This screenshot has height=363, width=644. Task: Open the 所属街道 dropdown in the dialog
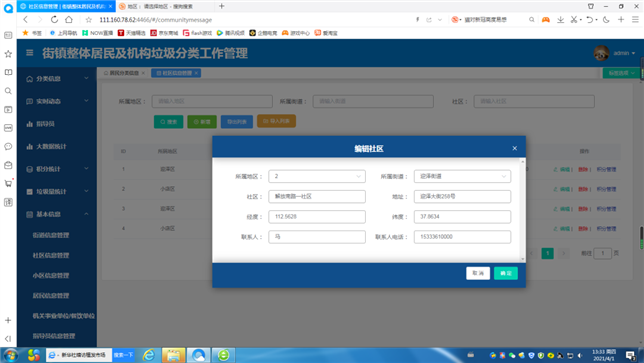point(462,176)
